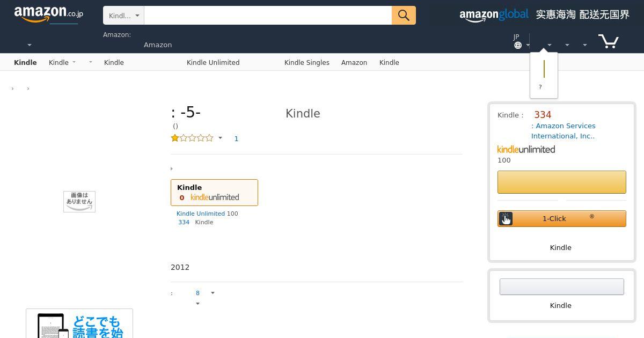Expand the star rating breakdown arrow
This screenshot has width=644, height=338.
(220, 138)
